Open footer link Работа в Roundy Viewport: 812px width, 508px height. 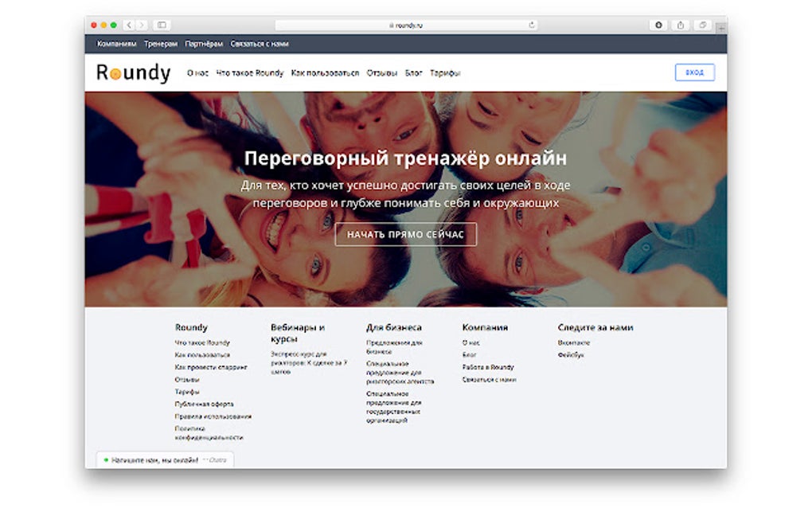click(x=488, y=367)
